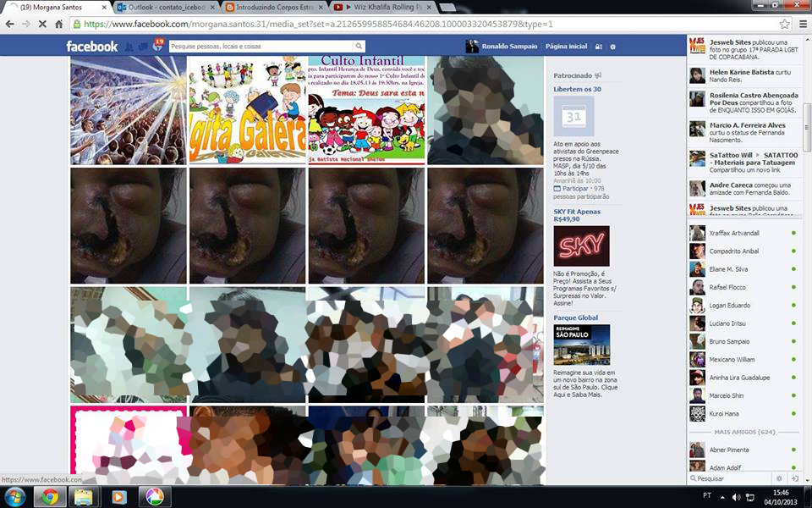Open the notifications globe showing 19

(x=157, y=46)
